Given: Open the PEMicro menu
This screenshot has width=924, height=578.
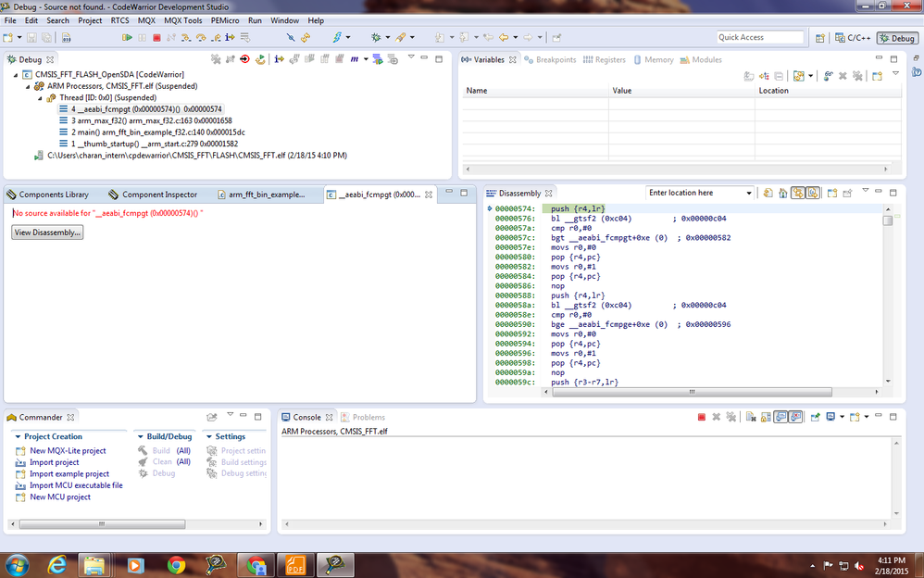Looking at the screenshot, I should click(224, 20).
